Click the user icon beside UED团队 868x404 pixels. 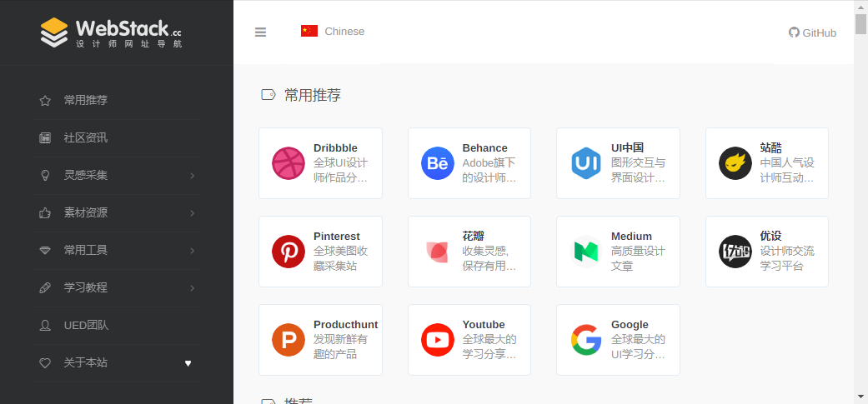45,326
